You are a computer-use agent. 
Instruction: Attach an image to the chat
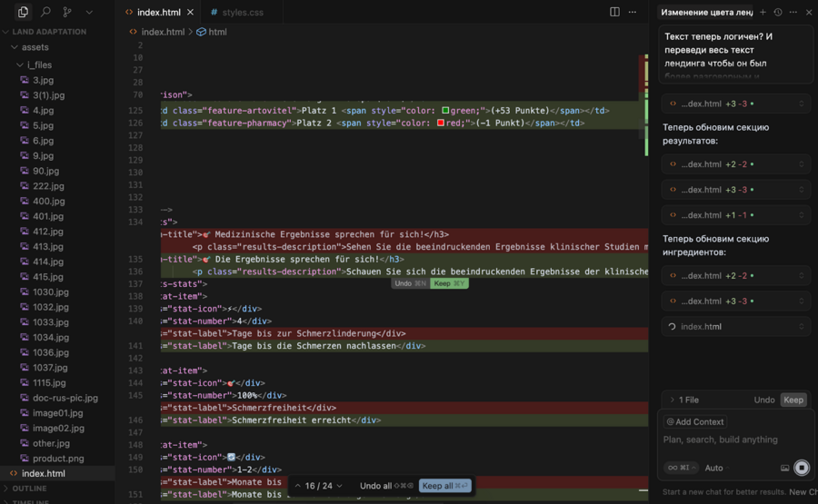point(784,468)
